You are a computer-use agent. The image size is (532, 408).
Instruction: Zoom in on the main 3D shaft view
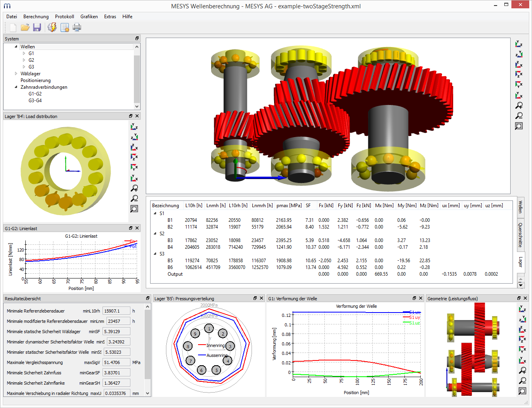[x=519, y=106]
